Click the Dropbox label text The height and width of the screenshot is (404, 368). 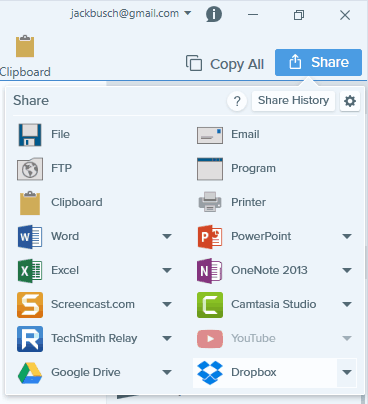254,372
